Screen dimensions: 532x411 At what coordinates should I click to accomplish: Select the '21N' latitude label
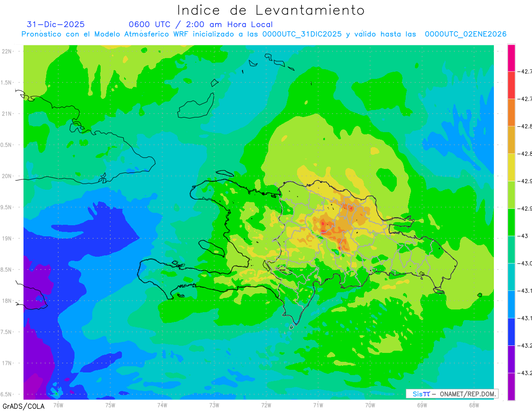[x=7, y=114]
